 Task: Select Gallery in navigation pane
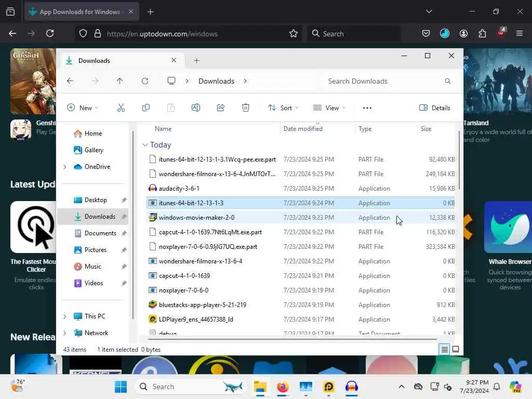click(94, 150)
